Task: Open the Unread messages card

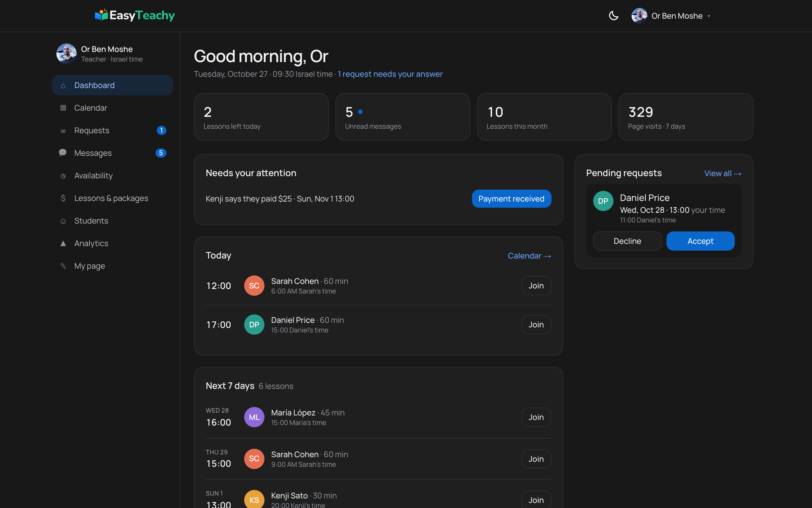Action: [403, 117]
